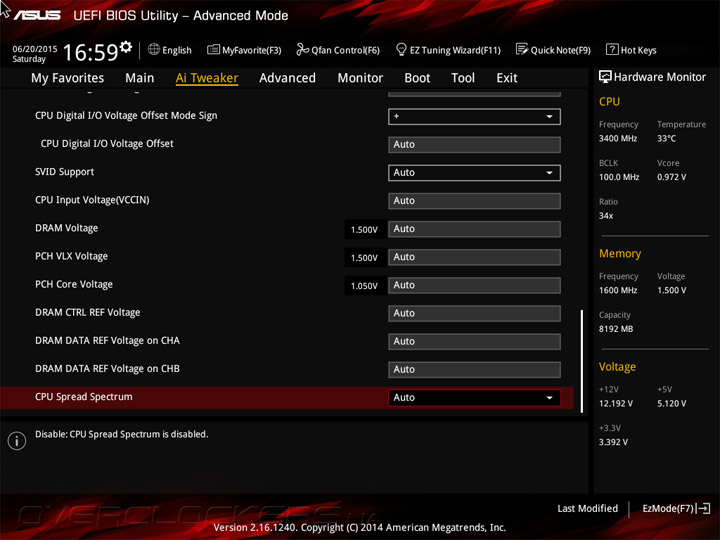Open the SVID Support dropdown
The height and width of the screenshot is (540, 720).
pos(474,173)
